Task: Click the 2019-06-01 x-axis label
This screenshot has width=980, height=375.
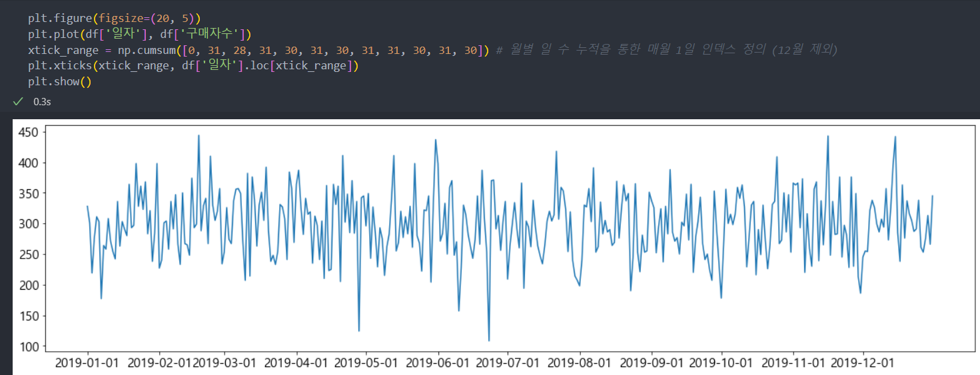Action: (x=438, y=362)
